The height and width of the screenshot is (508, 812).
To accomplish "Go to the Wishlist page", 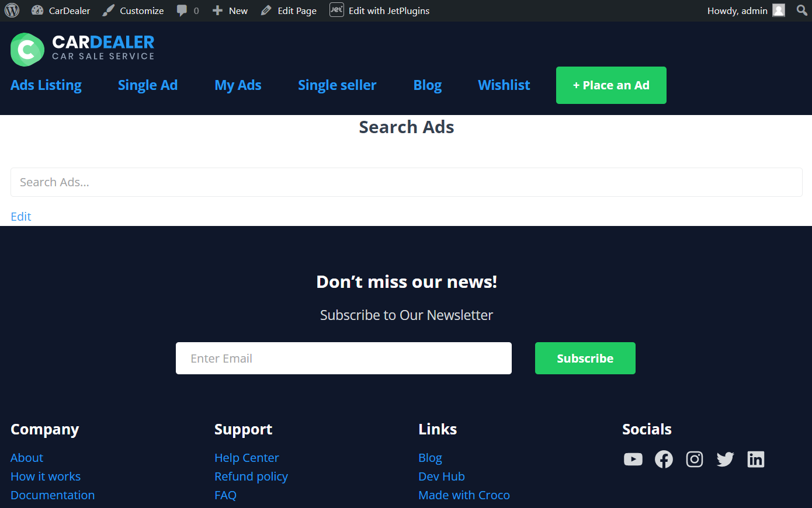I will coord(504,85).
